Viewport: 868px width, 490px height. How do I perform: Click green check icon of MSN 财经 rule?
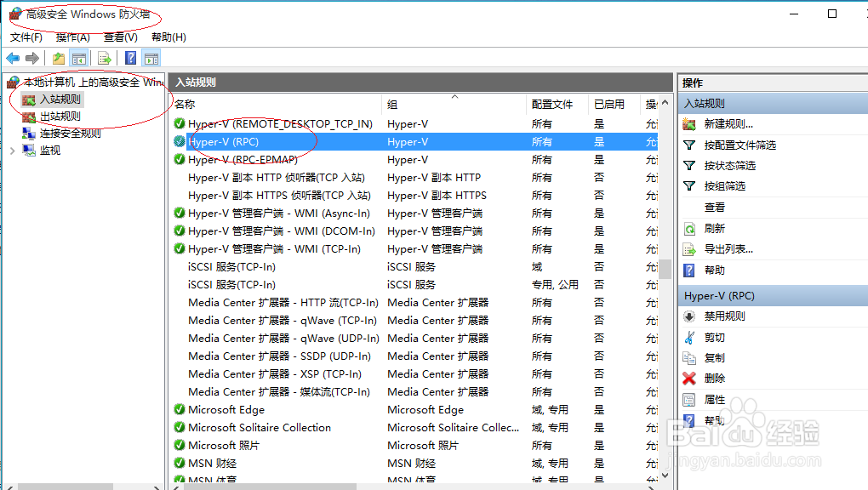[180, 463]
